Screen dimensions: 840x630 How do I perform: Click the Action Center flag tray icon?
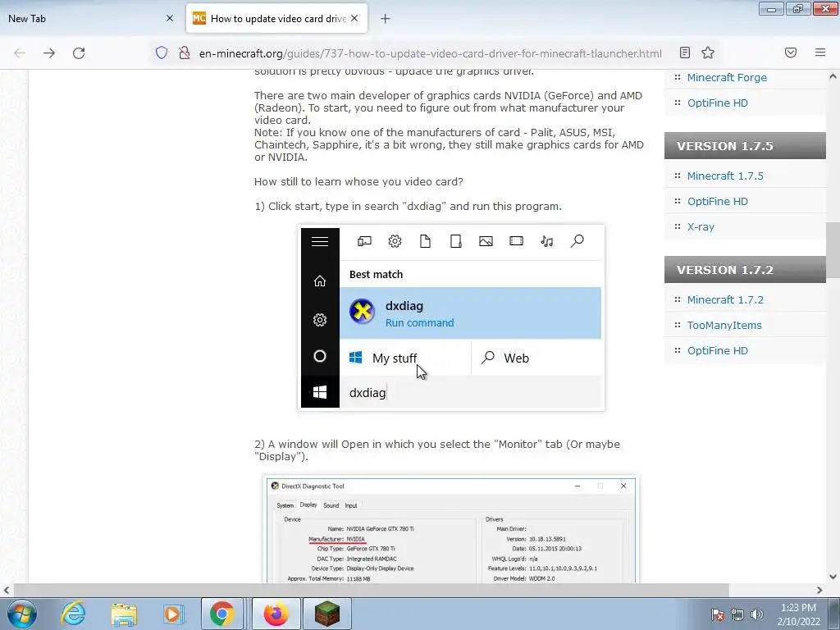[717, 614]
